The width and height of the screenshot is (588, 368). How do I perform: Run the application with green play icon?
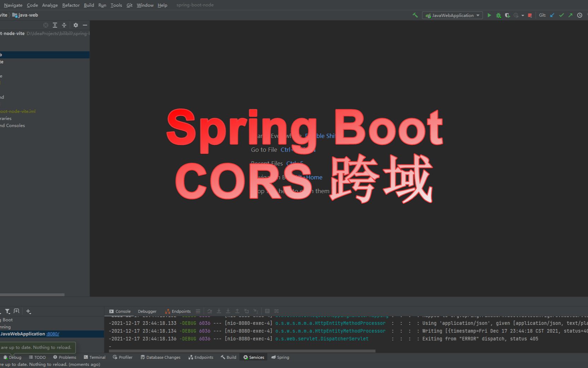pos(489,15)
